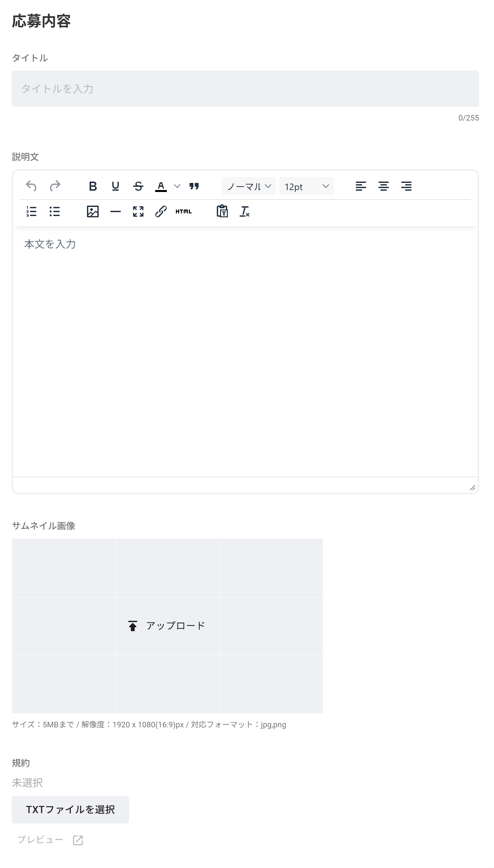Click the editor resize handle
Viewport: 494px width, 868px height.
[x=472, y=488]
